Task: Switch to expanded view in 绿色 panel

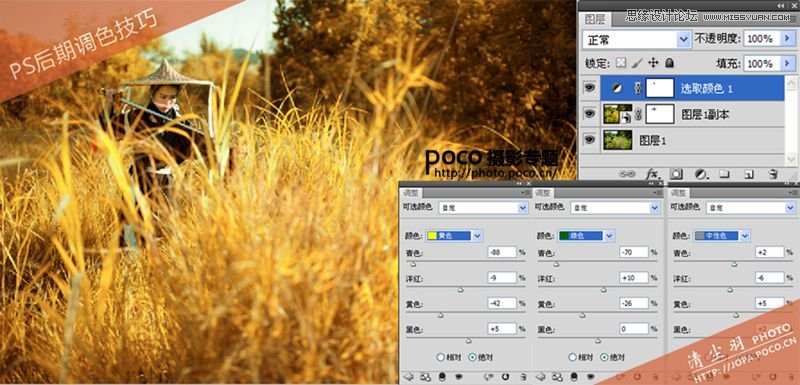Action: coord(558,376)
